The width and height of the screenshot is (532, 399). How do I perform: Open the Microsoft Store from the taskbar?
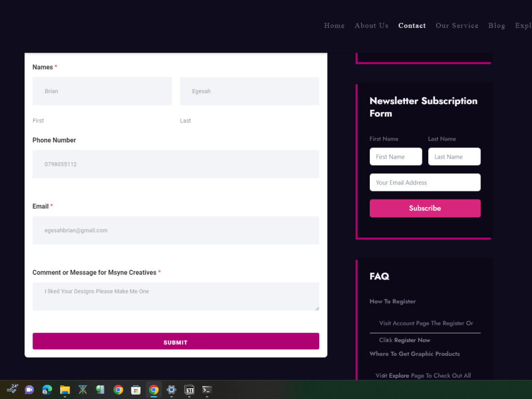click(x=136, y=390)
